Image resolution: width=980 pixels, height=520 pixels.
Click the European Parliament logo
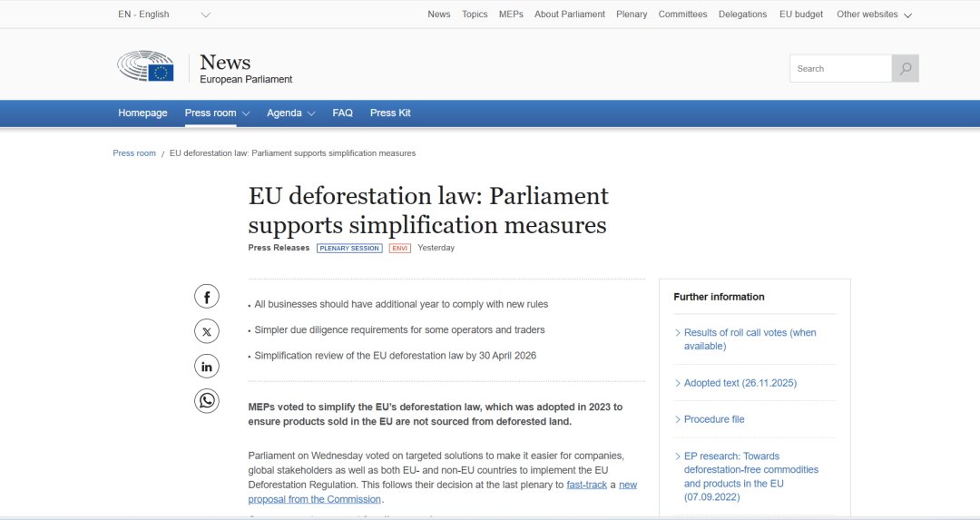click(x=145, y=67)
